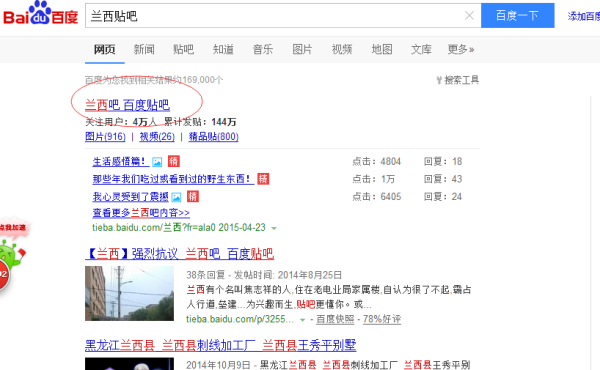Click red 精 badge beside 野生东西 post
Screen dimensions: 600x370
click(263, 179)
